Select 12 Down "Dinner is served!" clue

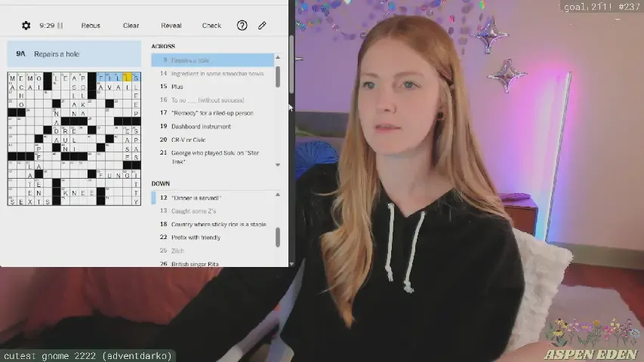point(196,198)
